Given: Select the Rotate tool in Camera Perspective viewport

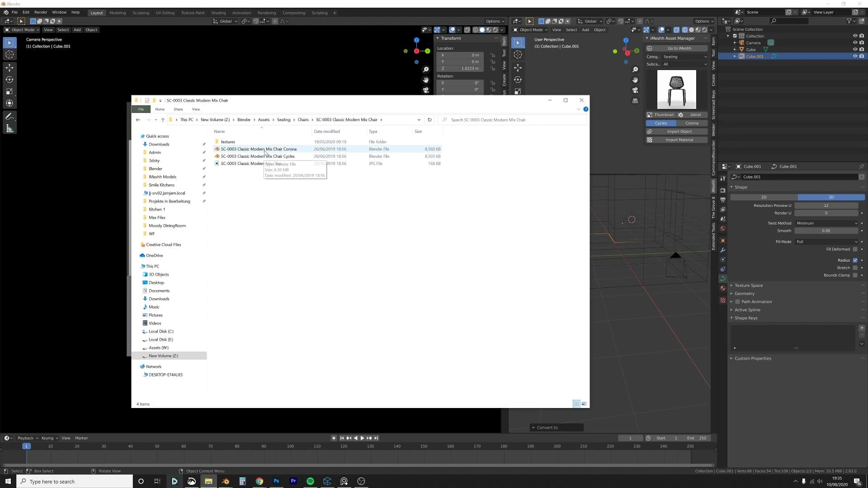Looking at the screenshot, I should [9, 80].
